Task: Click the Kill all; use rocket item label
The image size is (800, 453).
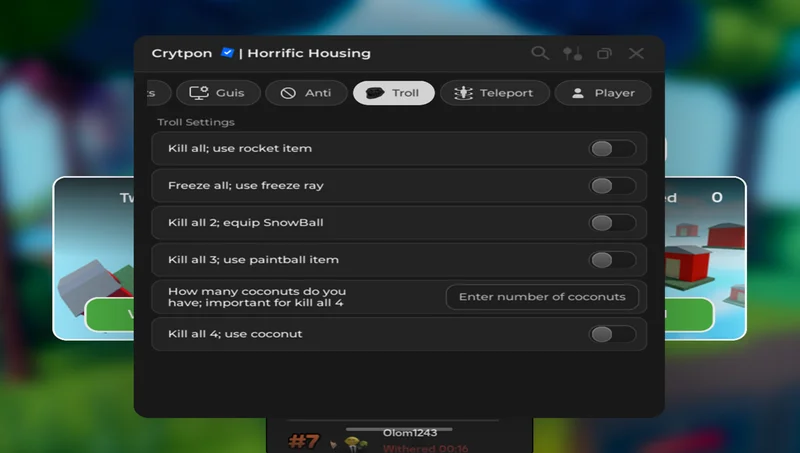Action: (240, 148)
